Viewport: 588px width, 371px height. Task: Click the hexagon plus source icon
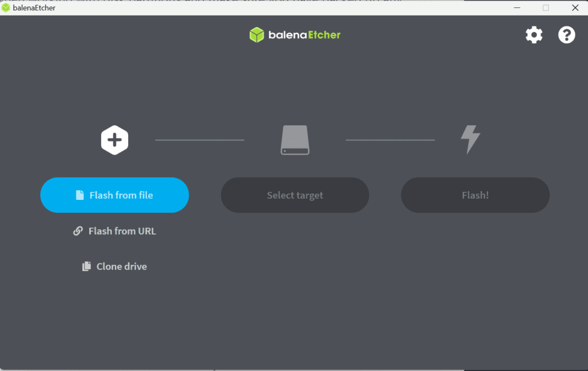point(115,140)
